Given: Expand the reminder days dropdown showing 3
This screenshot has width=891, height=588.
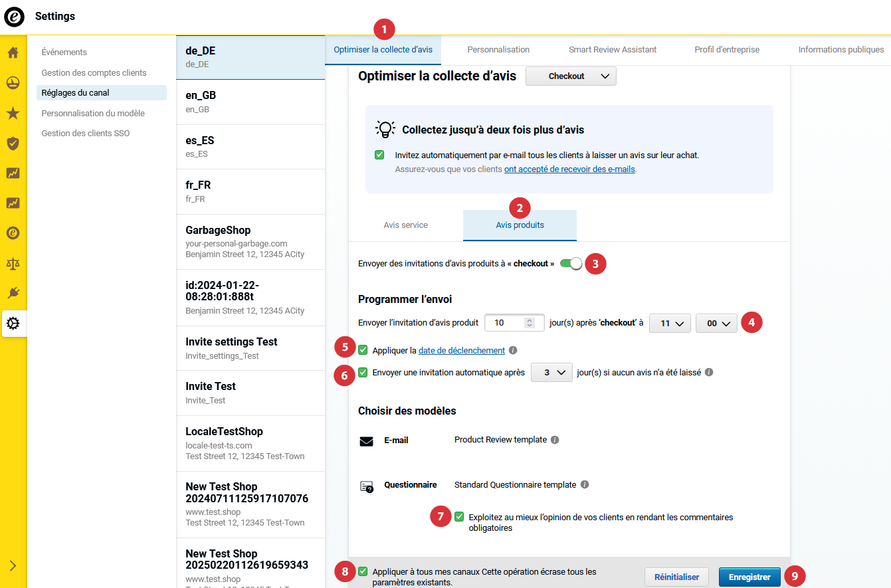Looking at the screenshot, I should [x=551, y=373].
